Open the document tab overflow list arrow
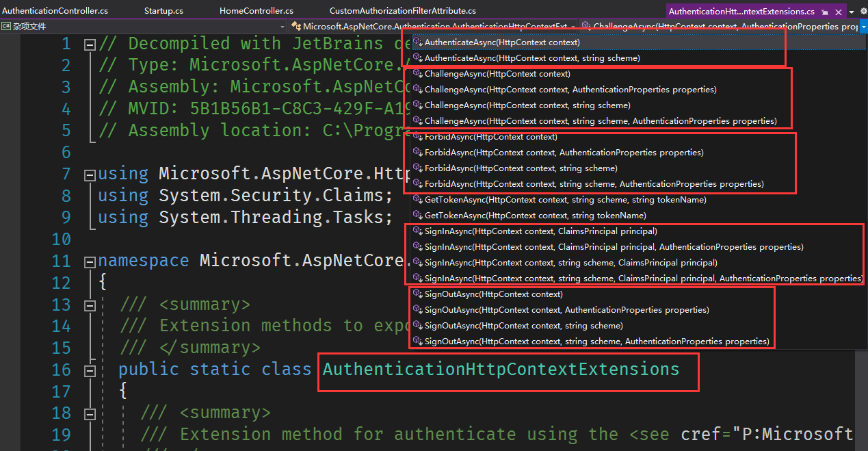Screen dimensions: 868x451 (852, 12)
